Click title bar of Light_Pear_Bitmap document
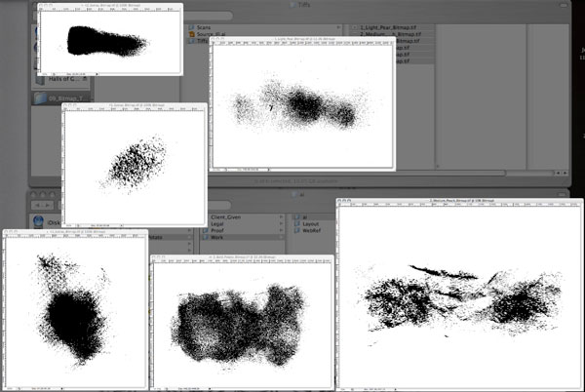Screen dimensions: 585x392 [x=302, y=39]
